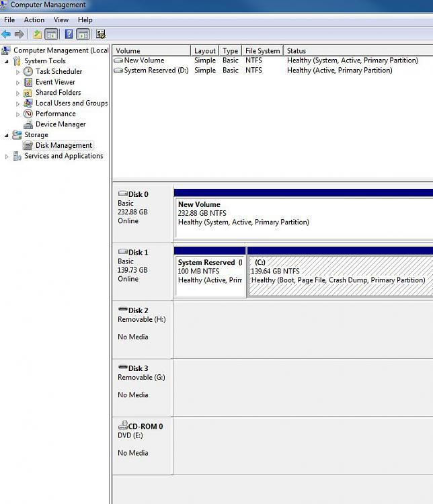
Task: Click the 232.88 GB size under Disk 0
Action: (132, 212)
